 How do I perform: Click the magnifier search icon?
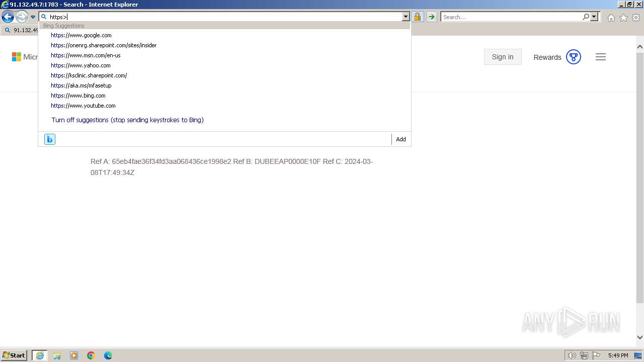586,17
